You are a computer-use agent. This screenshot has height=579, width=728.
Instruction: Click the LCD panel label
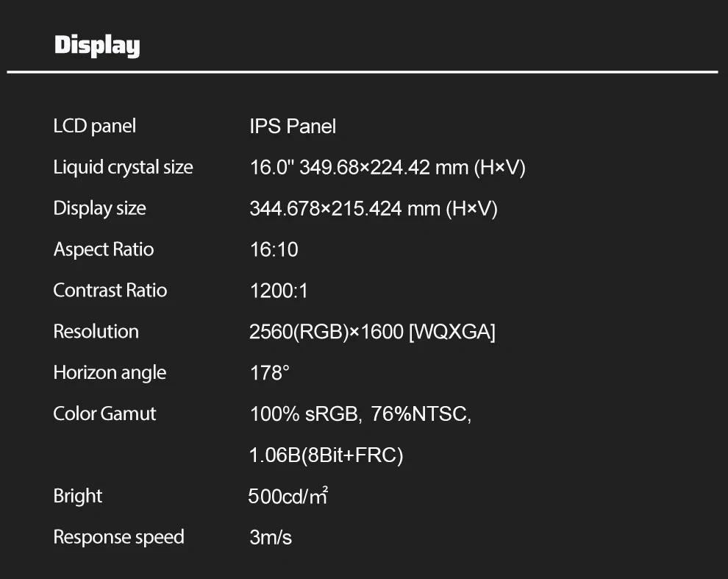click(95, 126)
